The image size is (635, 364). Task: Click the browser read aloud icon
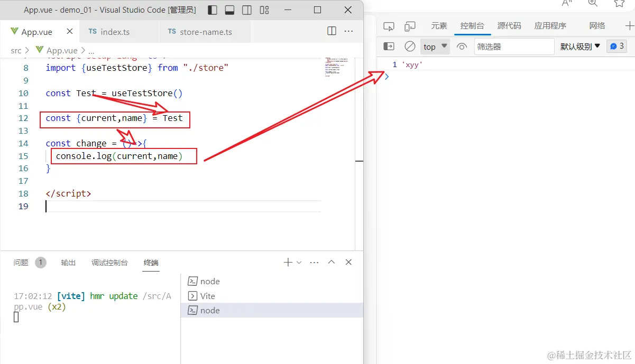pos(567,3)
